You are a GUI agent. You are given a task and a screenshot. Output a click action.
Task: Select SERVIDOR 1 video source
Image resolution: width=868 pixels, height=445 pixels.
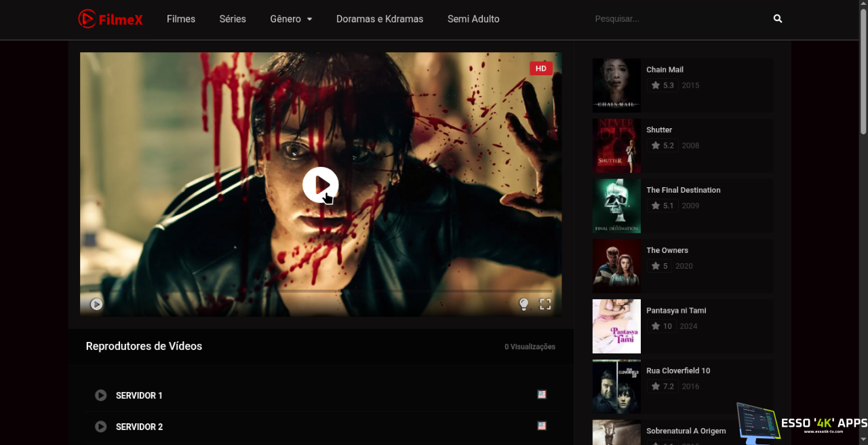pyautogui.click(x=139, y=395)
